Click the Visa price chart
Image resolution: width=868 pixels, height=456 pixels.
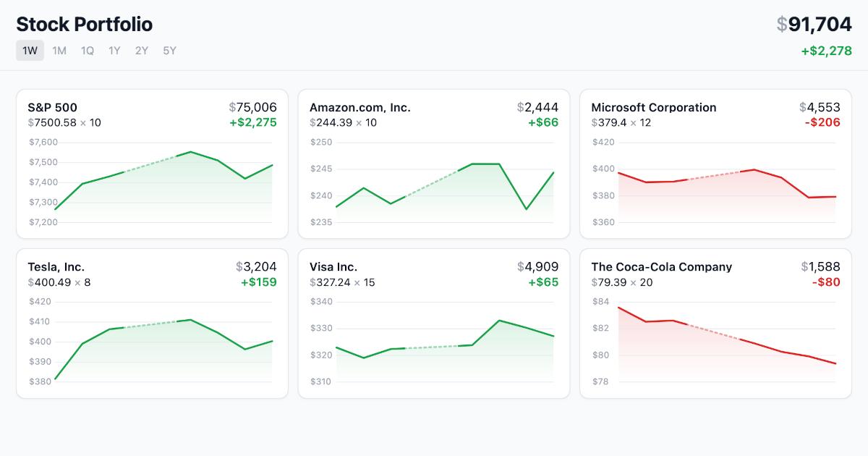(434, 341)
